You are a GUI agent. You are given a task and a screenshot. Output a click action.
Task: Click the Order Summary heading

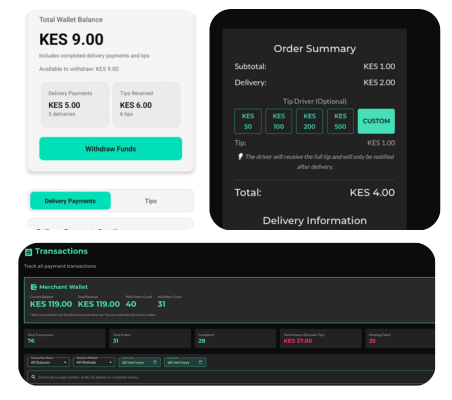coord(315,49)
